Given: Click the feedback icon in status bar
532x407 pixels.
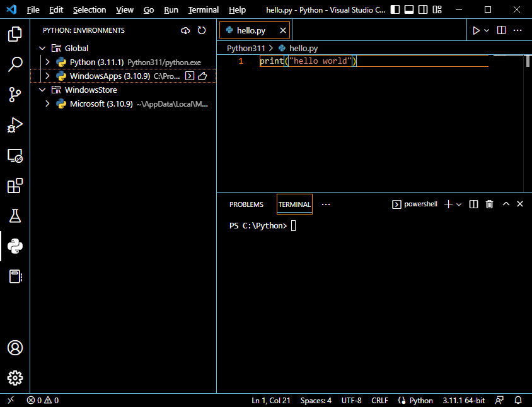Looking at the screenshot, I should pos(499,400).
